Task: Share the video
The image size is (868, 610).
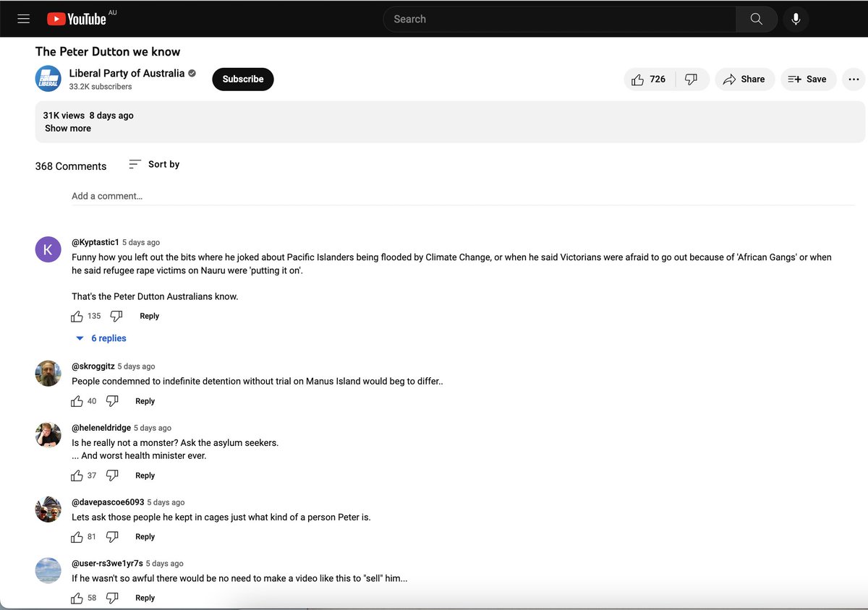Action: 744,80
